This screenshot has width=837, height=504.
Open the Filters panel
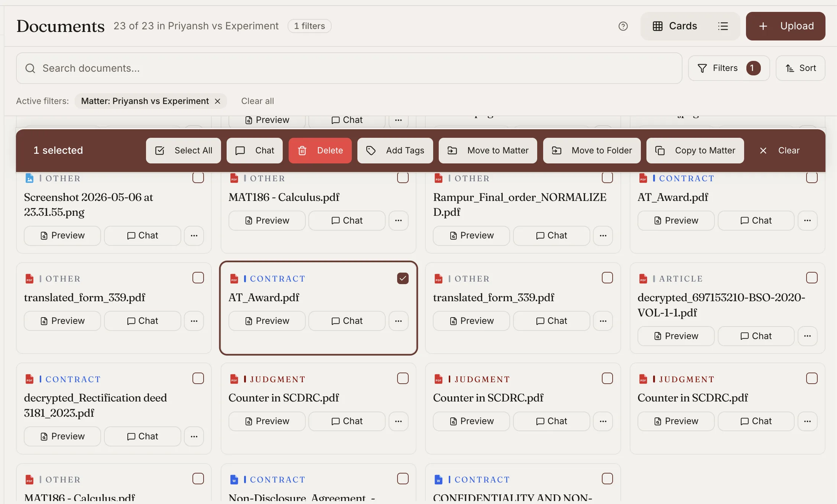pos(729,68)
